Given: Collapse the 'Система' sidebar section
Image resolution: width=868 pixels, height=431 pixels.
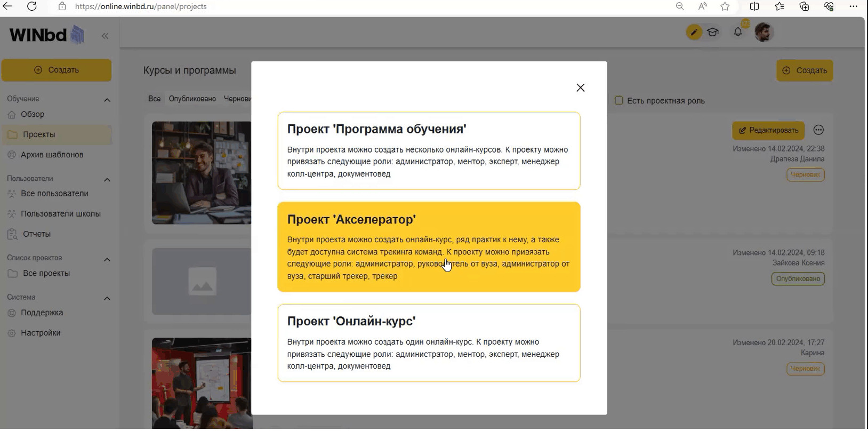Looking at the screenshot, I should (x=107, y=298).
